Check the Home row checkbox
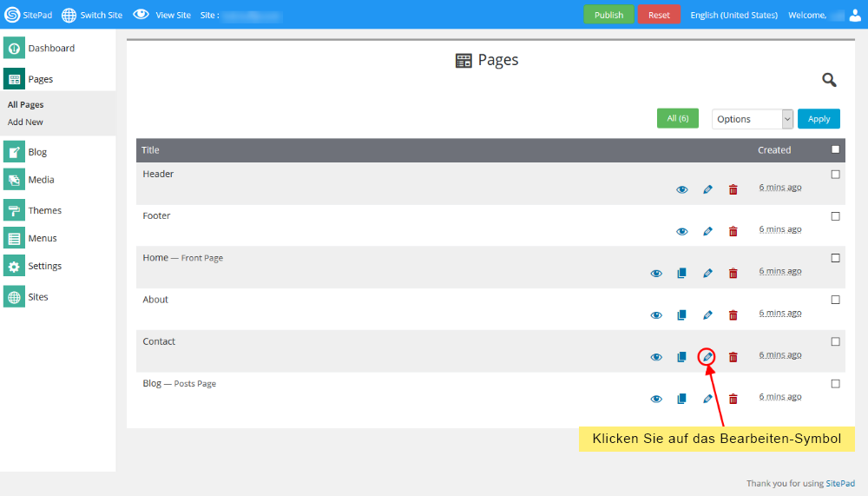Image resolution: width=868 pixels, height=496 pixels. (835, 258)
